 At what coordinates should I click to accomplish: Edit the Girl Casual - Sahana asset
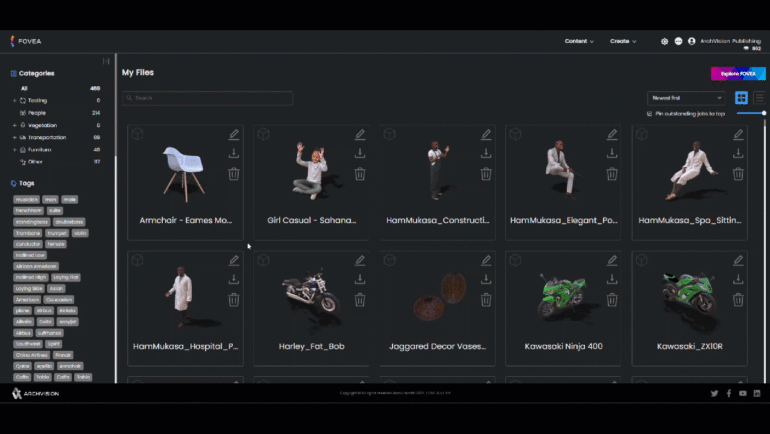(x=360, y=134)
